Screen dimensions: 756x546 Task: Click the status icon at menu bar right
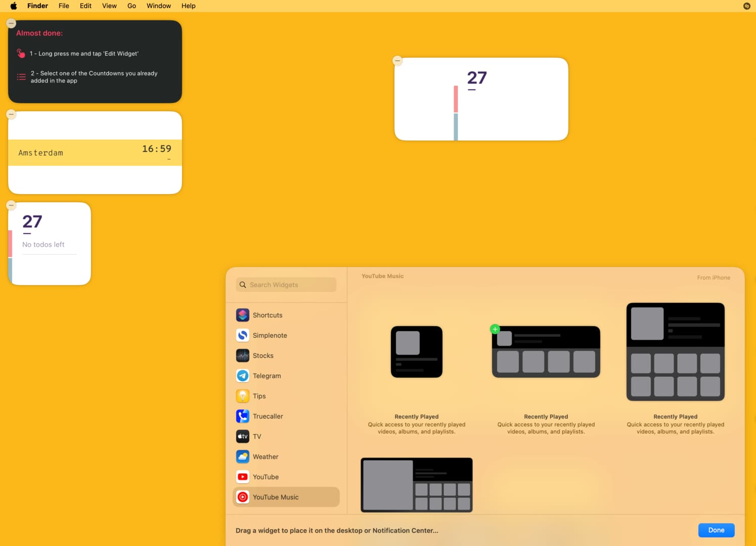tap(746, 6)
